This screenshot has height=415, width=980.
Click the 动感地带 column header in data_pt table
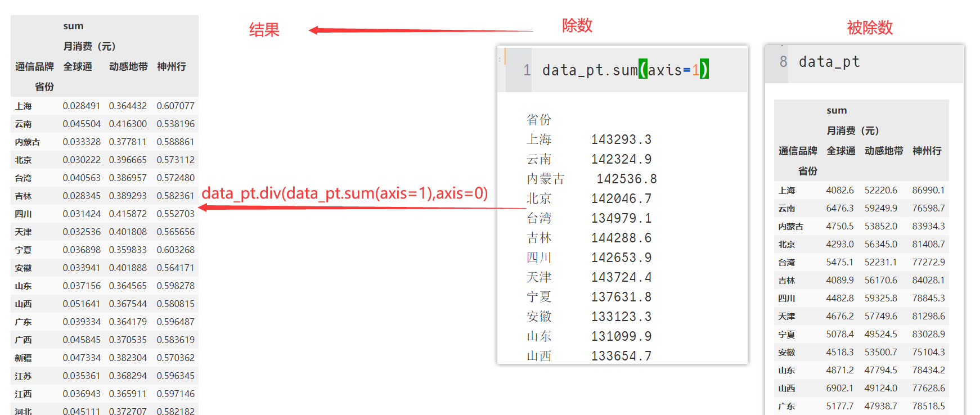point(884,151)
